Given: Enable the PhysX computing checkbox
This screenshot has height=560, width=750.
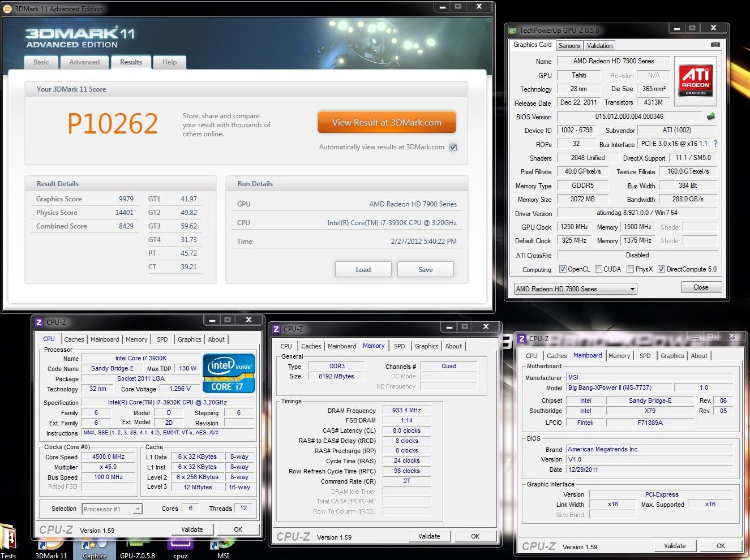Looking at the screenshot, I should point(630,269).
